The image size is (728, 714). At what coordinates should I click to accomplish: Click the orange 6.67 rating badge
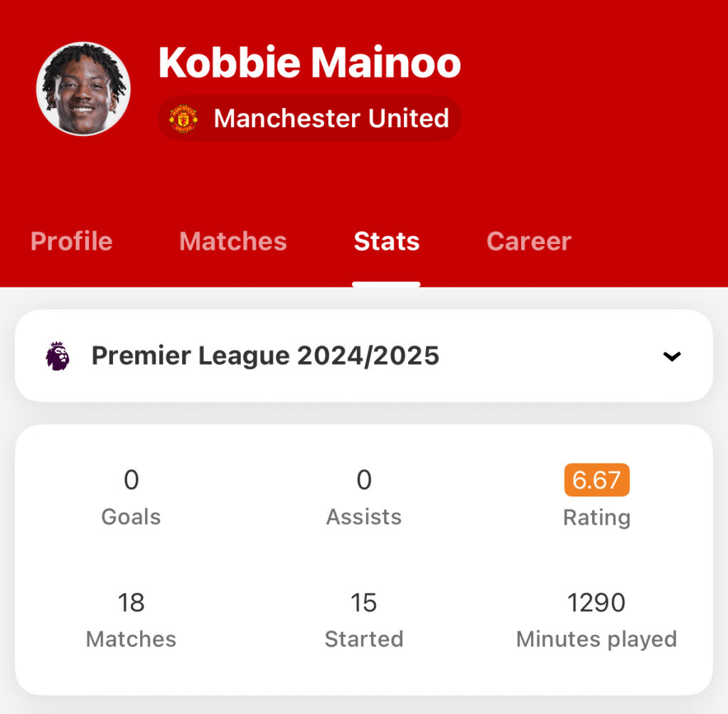pos(596,480)
